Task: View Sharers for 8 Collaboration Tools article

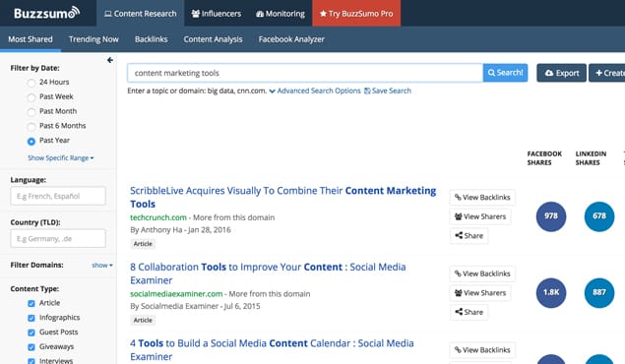Action: 480,293
